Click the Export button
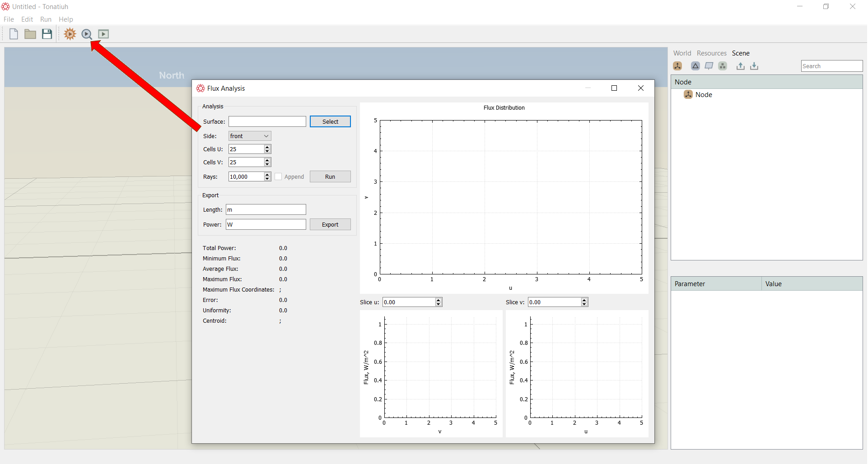 coord(330,224)
